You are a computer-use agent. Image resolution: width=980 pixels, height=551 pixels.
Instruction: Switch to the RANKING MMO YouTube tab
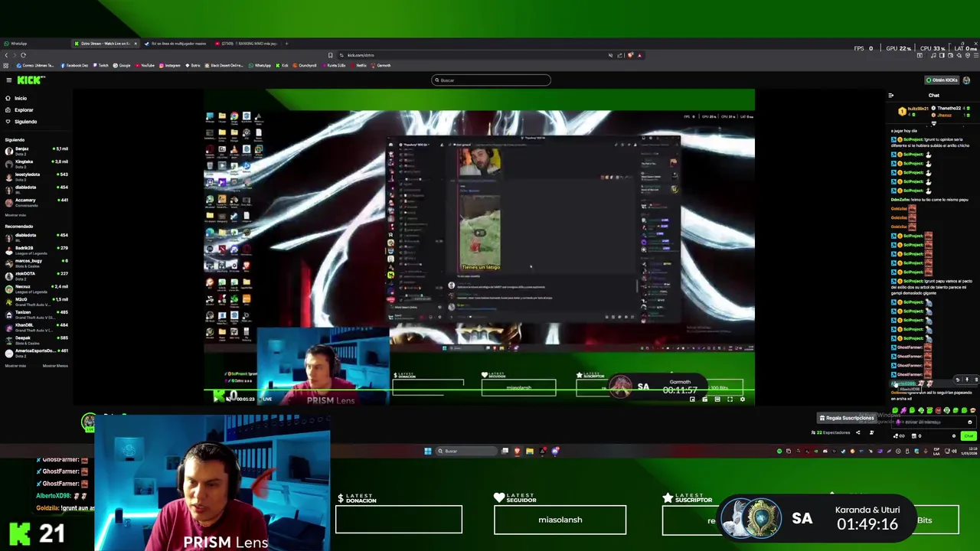pyautogui.click(x=247, y=44)
